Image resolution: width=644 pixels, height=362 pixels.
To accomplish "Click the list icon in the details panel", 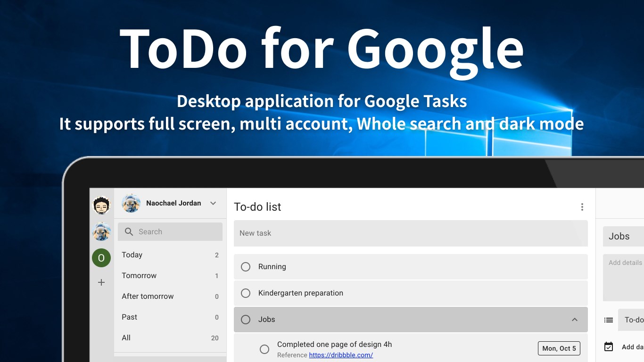I will click(x=609, y=320).
